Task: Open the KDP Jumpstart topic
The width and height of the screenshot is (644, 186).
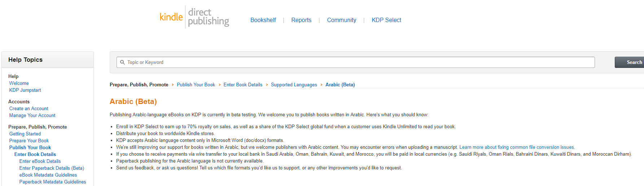Action: click(x=25, y=90)
